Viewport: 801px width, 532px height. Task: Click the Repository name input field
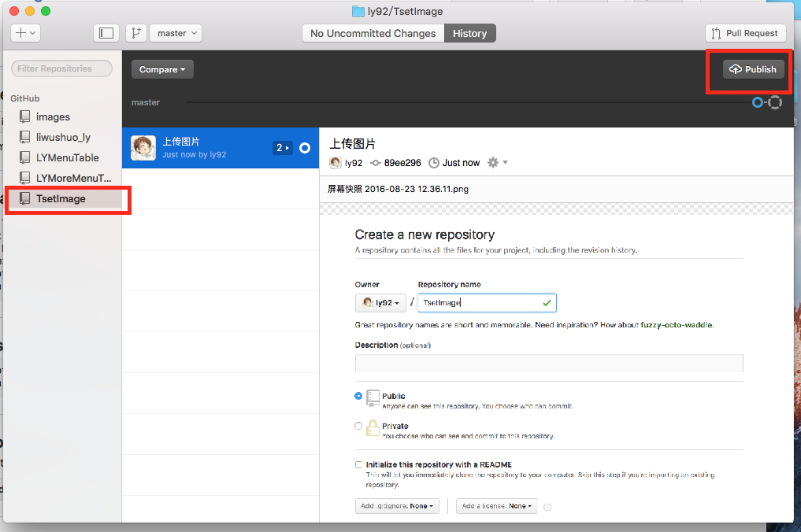coord(487,303)
